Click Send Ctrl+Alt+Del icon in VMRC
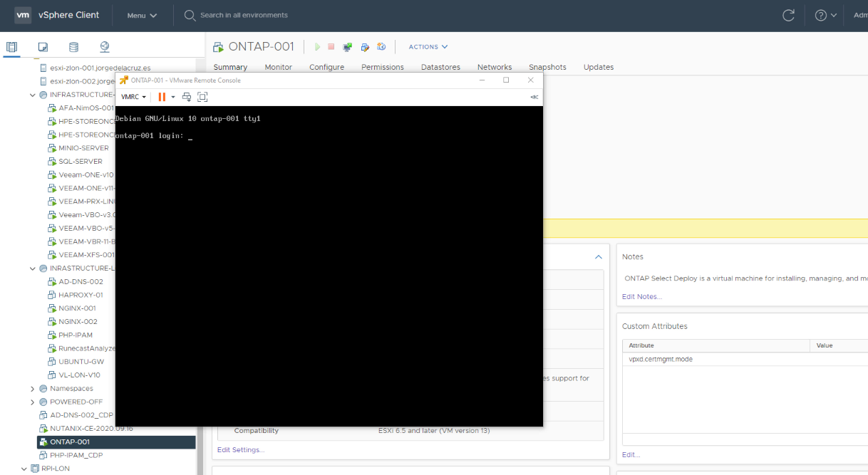868x475 pixels. pyautogui.click(x=187, y=97)
